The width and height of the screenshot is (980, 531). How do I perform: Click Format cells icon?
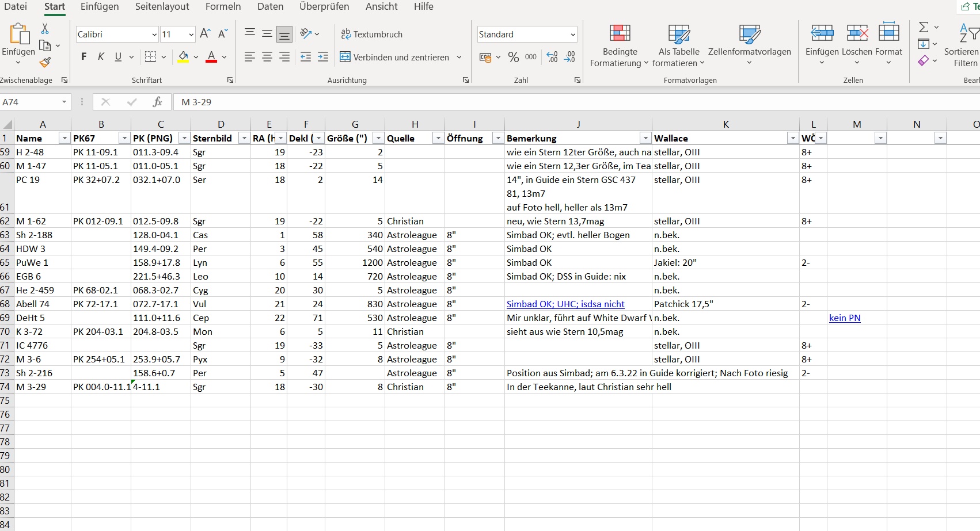pos(888,33)
